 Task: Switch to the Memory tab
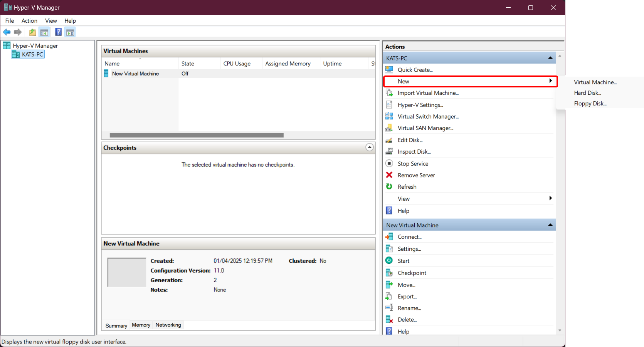point(141,325)
